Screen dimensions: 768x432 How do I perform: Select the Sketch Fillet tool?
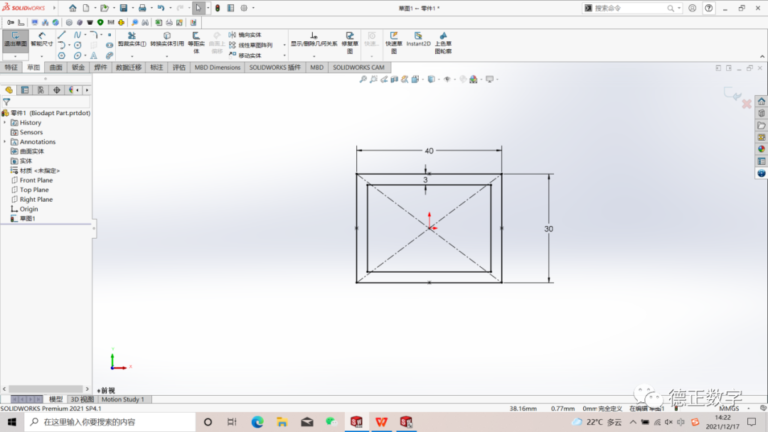tap(93, 35)
